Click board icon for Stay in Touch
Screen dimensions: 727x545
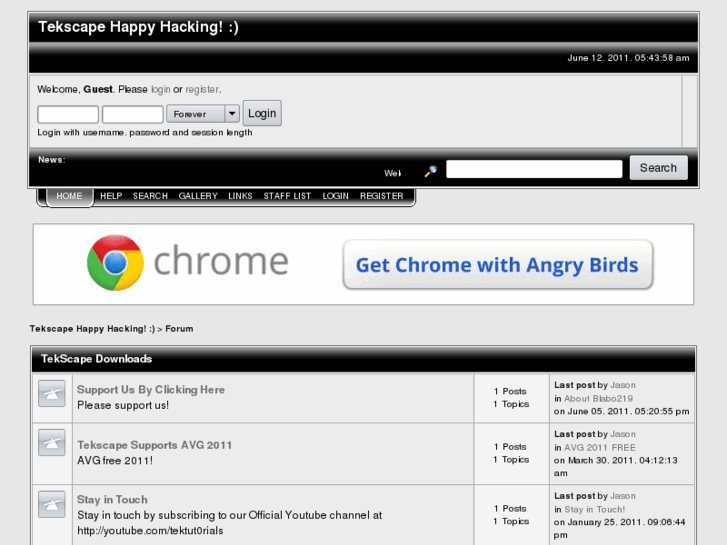[x=51, y=504]
